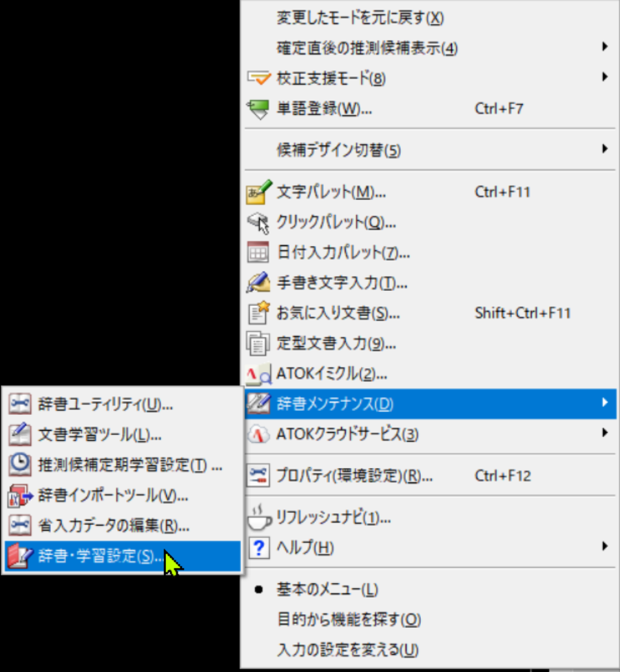The width and height of the screenshot is (620, 672).
Task: Click the ヘルプ question mark icon
Action: [x=258, y=547]
